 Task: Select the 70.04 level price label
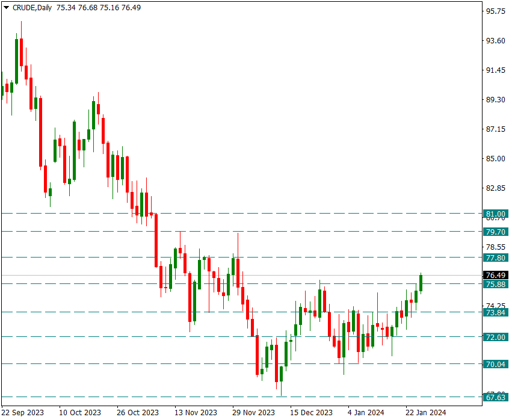click(495, 364)
